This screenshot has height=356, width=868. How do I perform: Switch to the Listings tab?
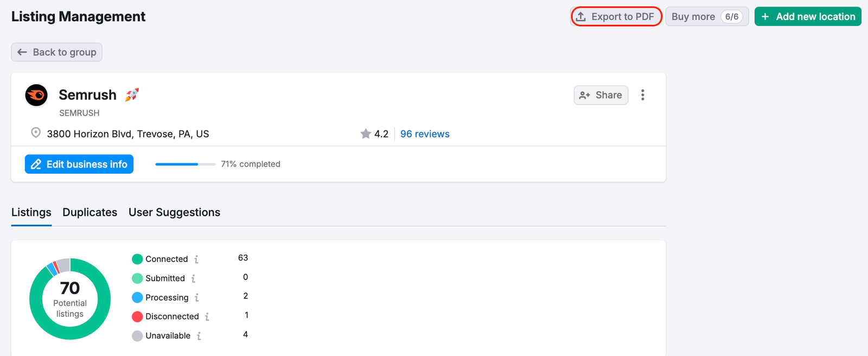[31, 212]
